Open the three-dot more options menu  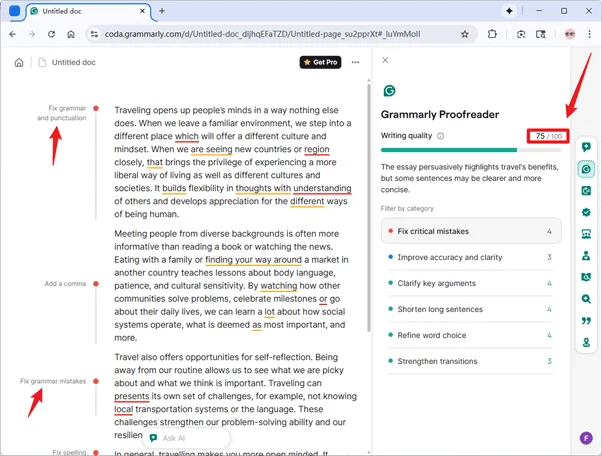(356, 62)
